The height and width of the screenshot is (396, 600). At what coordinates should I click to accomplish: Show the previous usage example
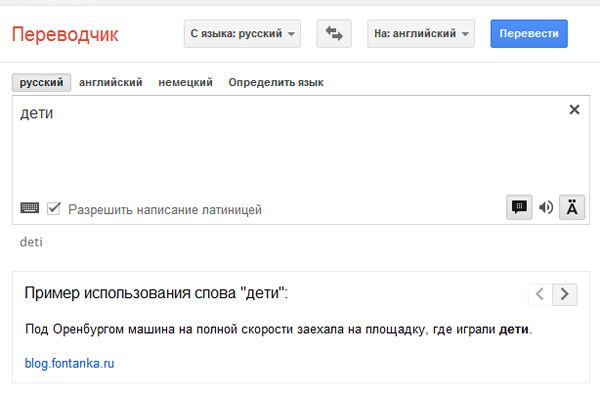pyautogui.click(x=540, y=294)
